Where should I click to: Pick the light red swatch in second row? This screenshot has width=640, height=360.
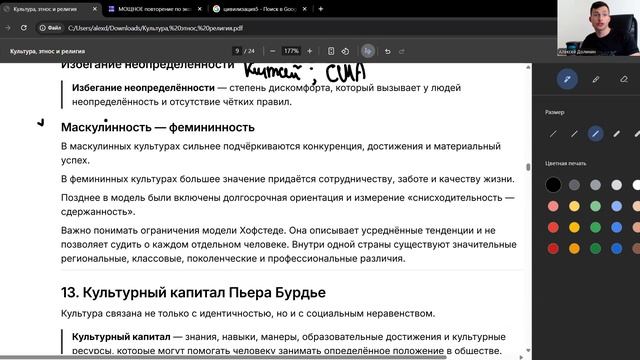pyautogui.click(x=553, y=206)
